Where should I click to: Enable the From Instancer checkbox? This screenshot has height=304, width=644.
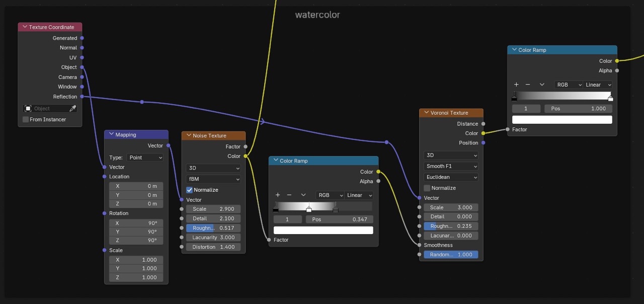point(26,119)
